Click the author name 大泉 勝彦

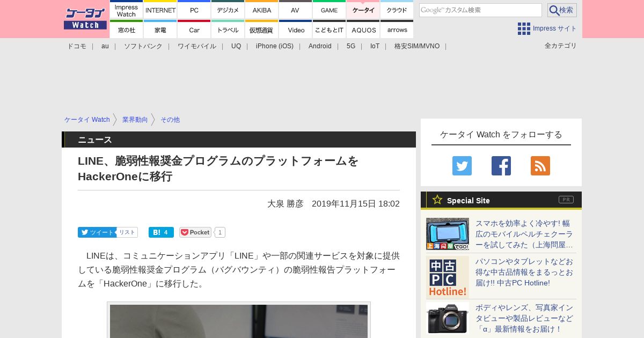tap(286, 204)
